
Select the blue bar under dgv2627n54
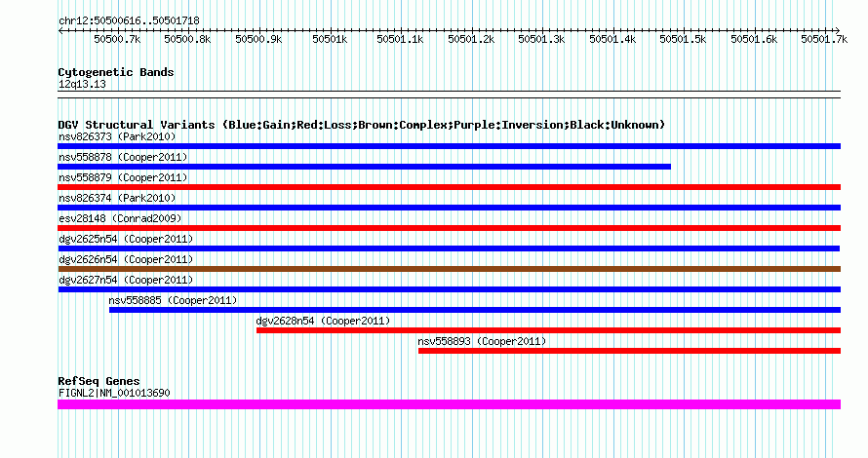[449, 289]
